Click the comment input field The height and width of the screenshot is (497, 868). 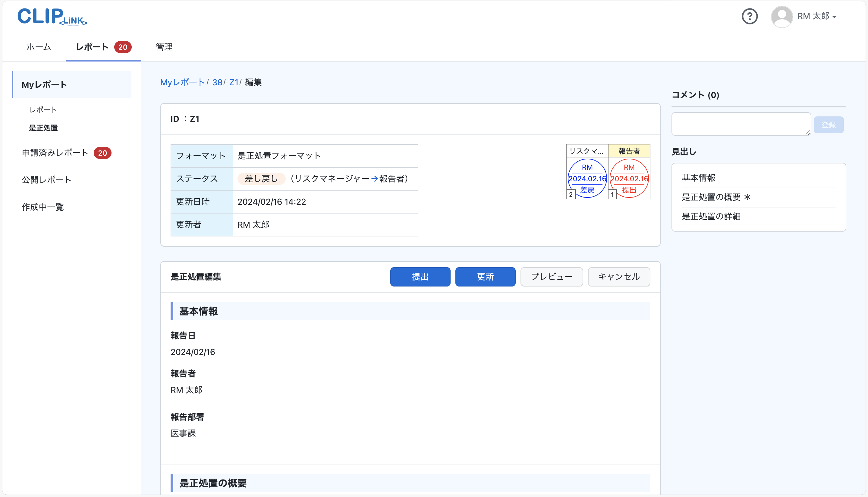(741, 124)
